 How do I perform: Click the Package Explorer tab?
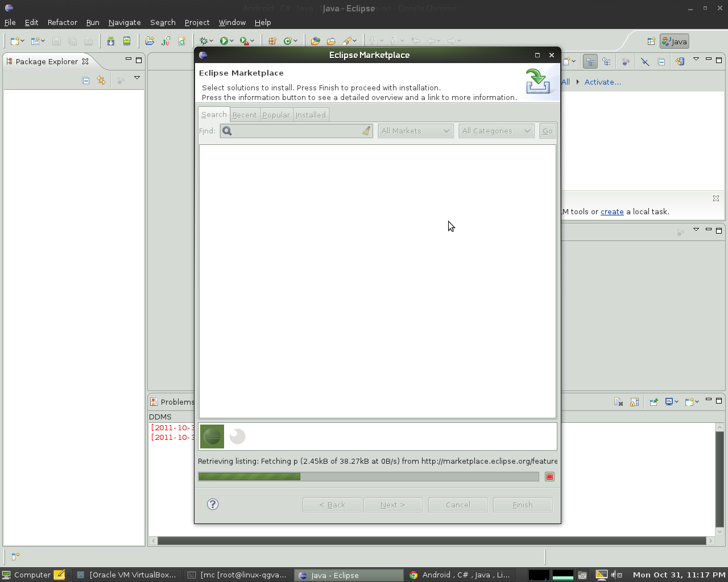(47, 61)
